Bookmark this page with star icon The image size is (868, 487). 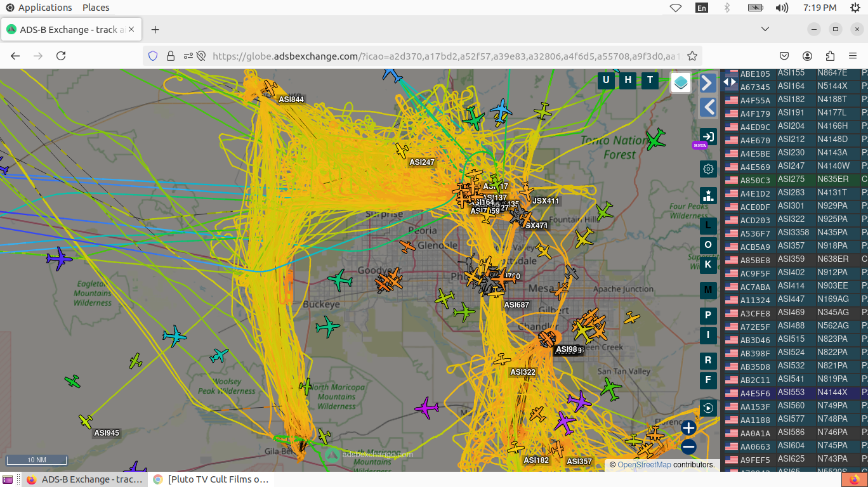pos(692,56)
